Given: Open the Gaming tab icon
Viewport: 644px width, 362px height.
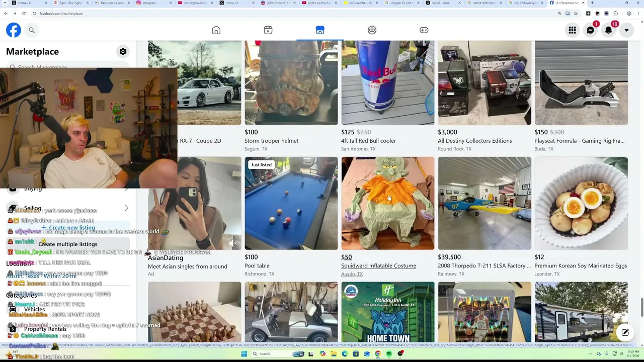Looking at the screenshot, I should 424,30.
